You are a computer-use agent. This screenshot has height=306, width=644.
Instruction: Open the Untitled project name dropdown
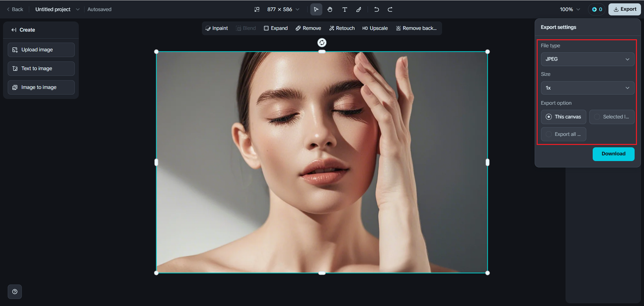(x=57, y=9)
